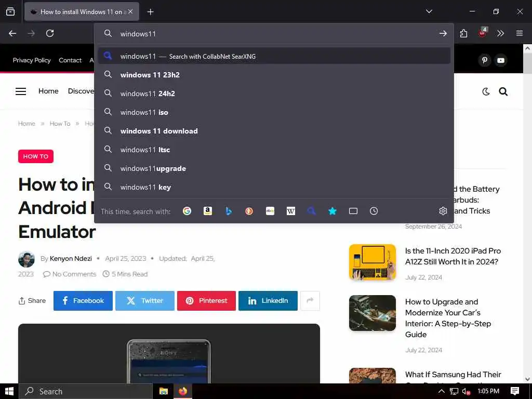The width and height of the screenshot is (532, 399).
Task: Select the 'How to install Windows 11' tab
Action: click(82, 11)
